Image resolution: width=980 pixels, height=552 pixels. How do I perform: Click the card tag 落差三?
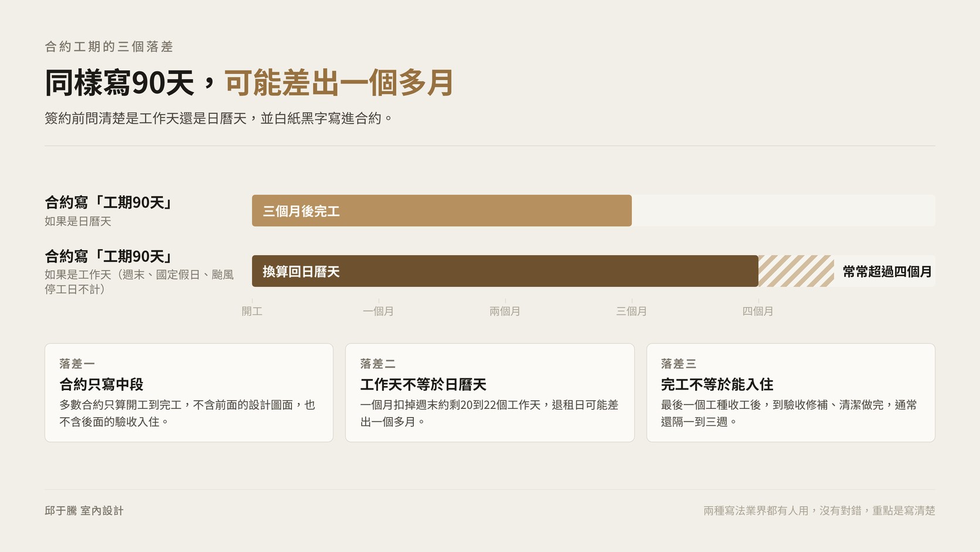(x=679, y=364)
